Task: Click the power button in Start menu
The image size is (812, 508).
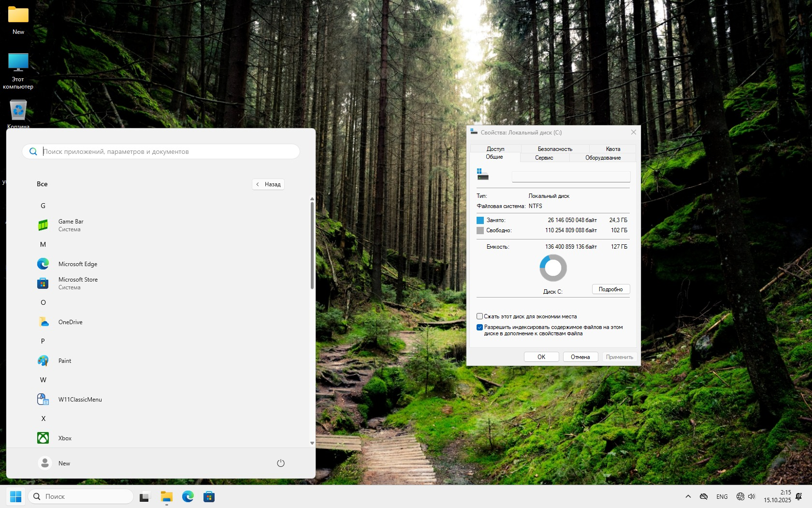Action: click(x=280, y=463)
